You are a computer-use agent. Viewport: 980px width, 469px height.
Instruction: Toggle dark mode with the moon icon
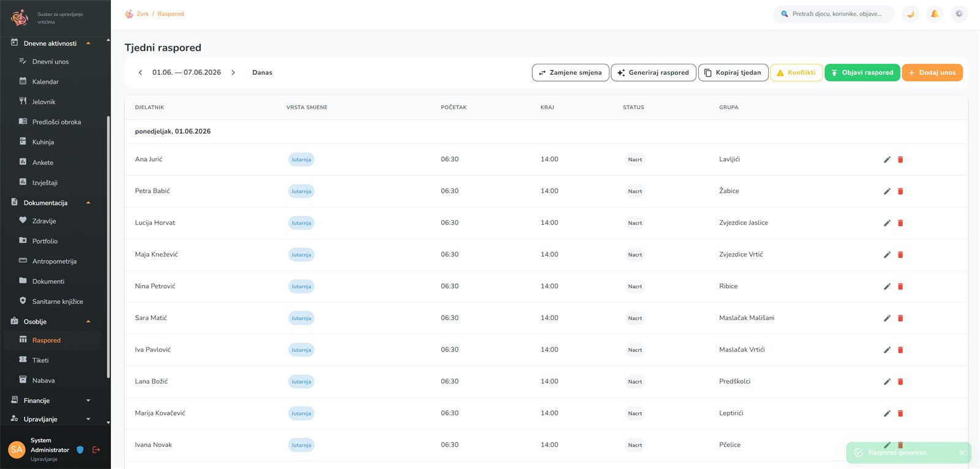click(911, 13)
